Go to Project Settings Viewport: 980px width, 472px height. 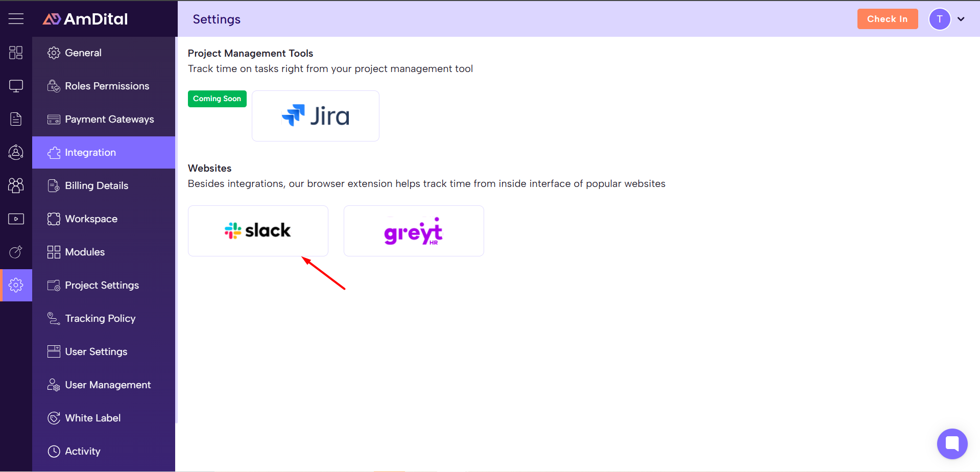tap(104, 285)
